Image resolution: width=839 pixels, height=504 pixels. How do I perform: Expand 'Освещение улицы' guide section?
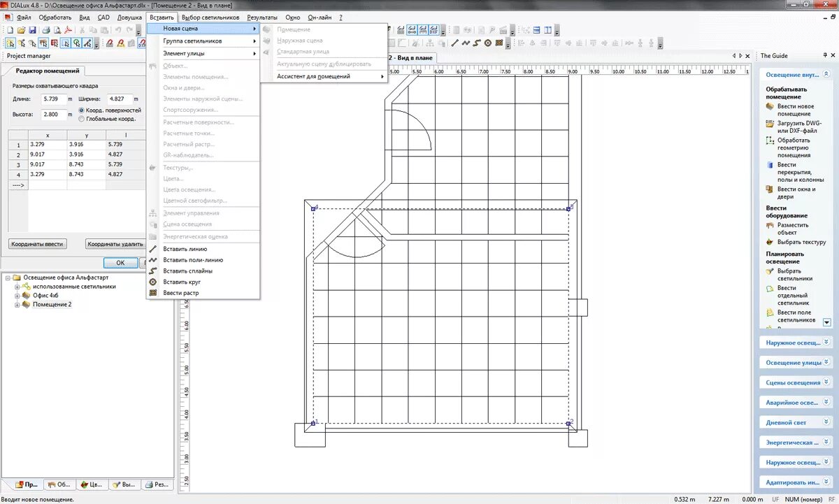point(827,362)
